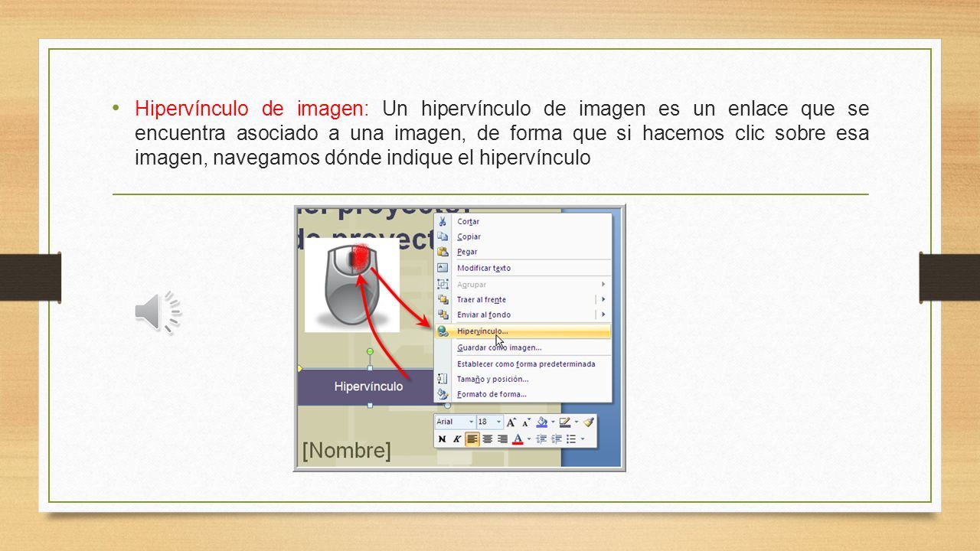Expand the Agrupar submenu arrow
Image resolution: width=980 pixels, height=551 pixels.
coord(603,284)
